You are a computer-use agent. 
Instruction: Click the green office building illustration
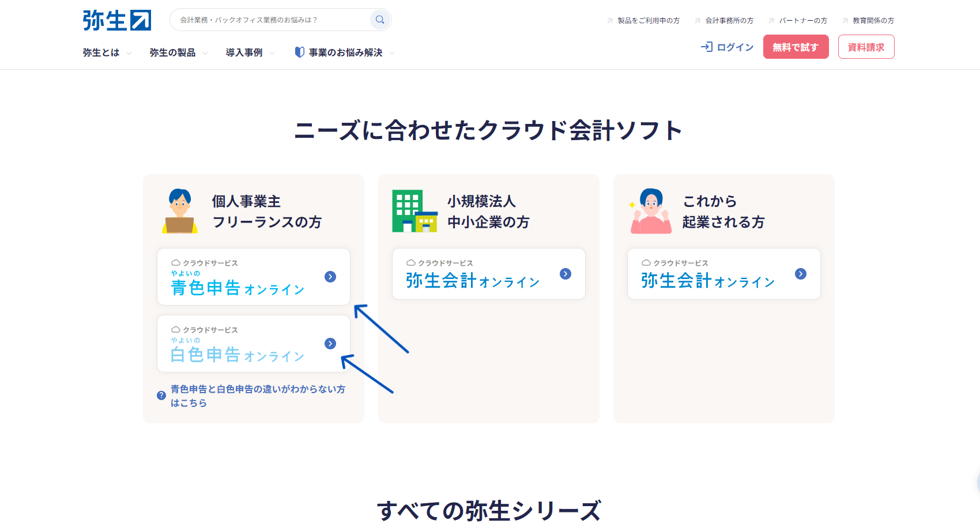[x=414, y=211]
